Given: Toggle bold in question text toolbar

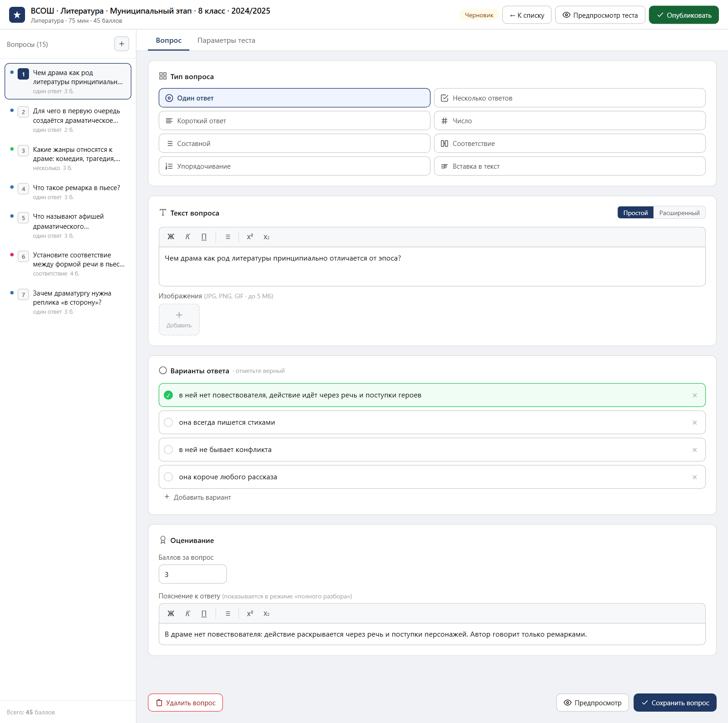Looking at the screenshot, I should click(x=171, y=237).
